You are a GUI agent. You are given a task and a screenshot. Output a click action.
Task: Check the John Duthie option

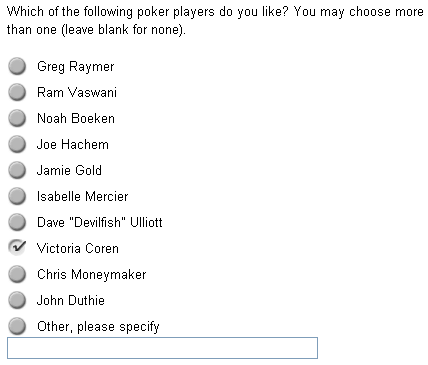pyautogui.click(x=17, y=300)
